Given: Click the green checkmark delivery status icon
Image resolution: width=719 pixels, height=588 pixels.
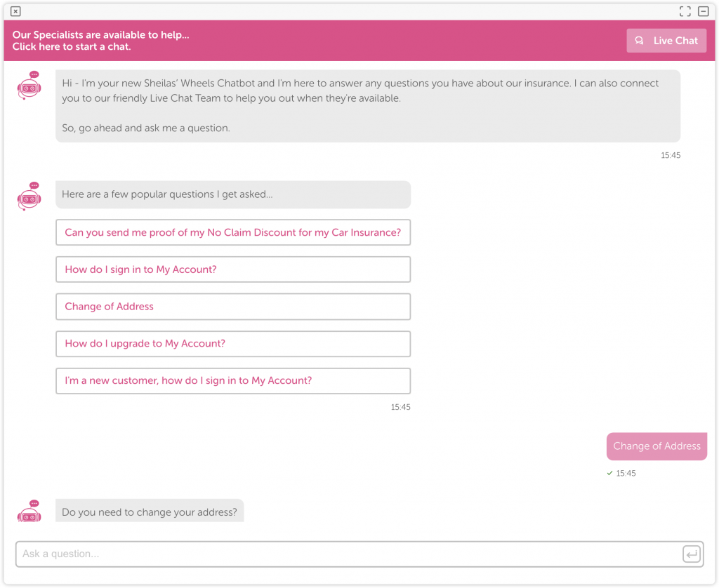Looking at the screenshot, I should pyautogui.click(x=609, y=474).
